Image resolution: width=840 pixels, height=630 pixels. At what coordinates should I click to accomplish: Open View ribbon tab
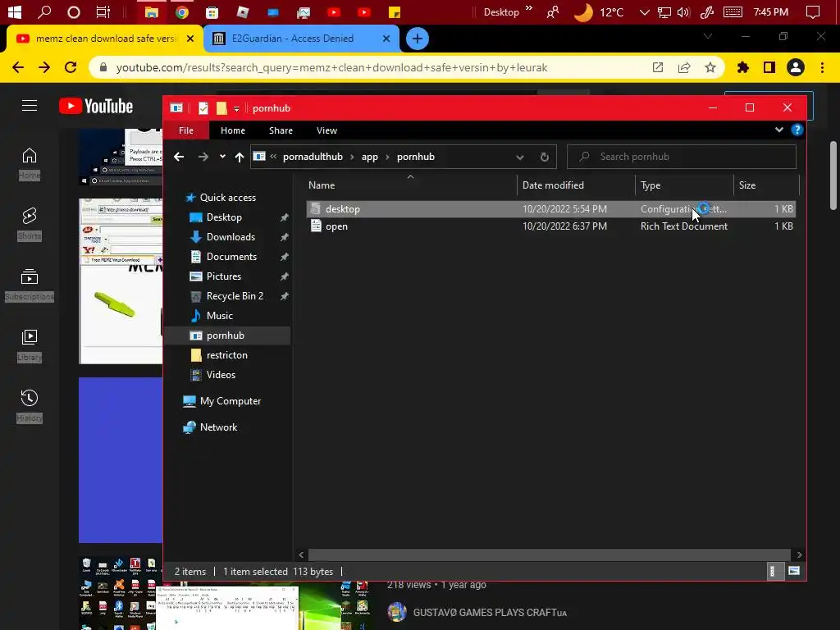326,130
